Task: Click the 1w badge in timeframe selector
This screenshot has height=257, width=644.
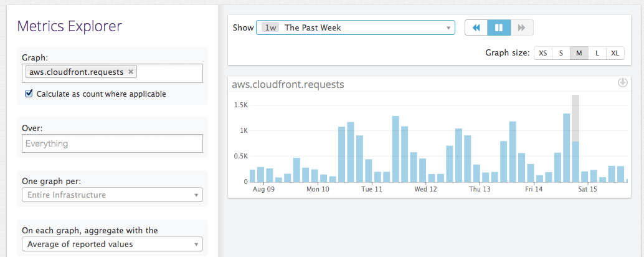Action: 270,27
